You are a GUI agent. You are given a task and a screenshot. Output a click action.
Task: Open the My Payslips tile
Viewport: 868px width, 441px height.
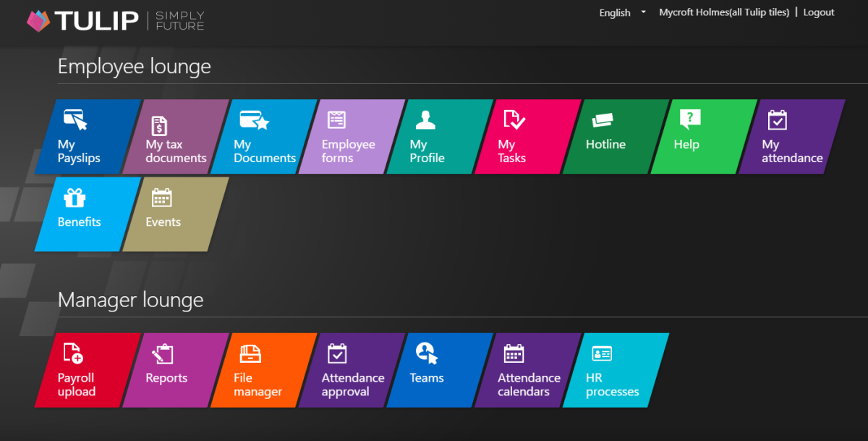tap(87, 137)
